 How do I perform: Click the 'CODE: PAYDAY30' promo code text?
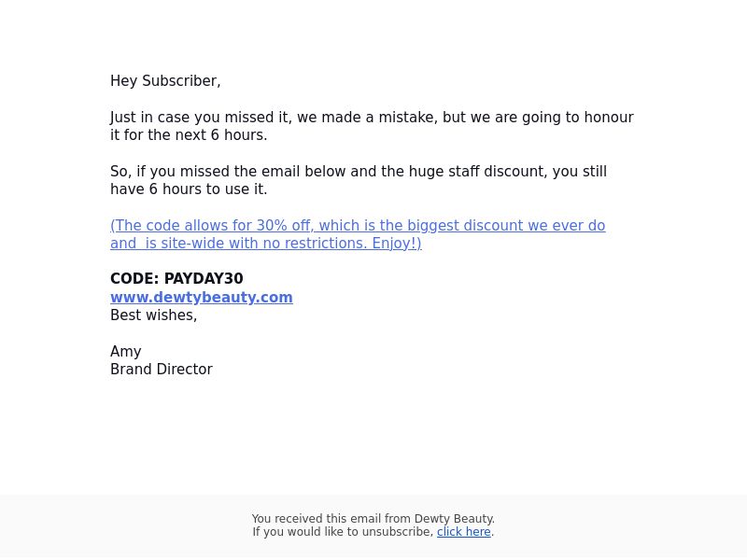tap(176, 278)
